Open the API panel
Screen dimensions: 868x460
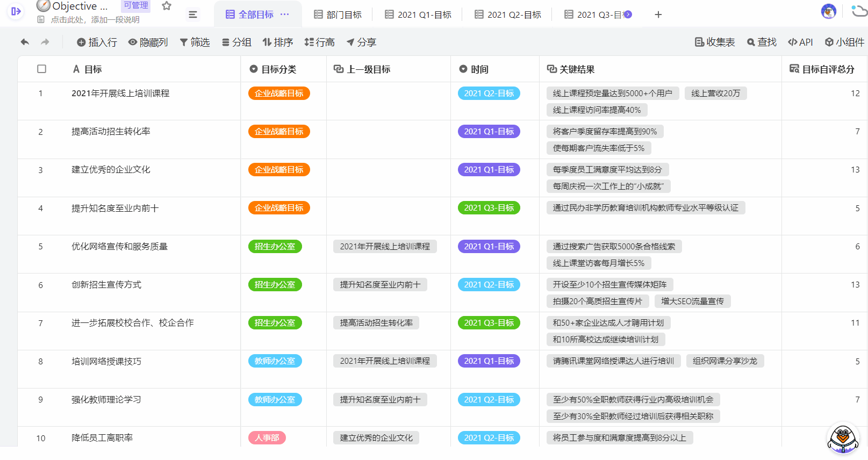click(800, 42)
